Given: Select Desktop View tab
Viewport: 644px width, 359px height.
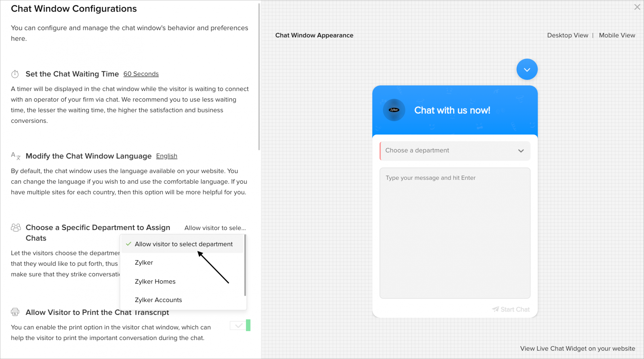Looking at the screenshot, I should point(567,35).
